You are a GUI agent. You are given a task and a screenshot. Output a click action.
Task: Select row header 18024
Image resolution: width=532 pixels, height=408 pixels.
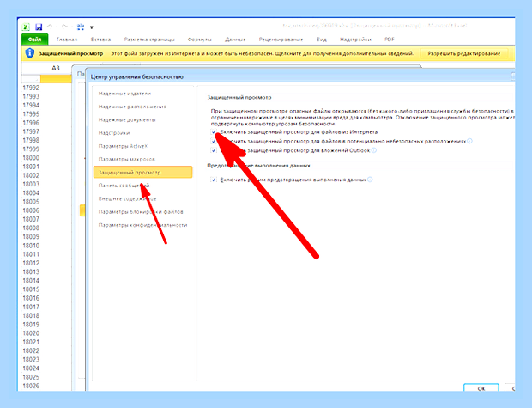point(31,368)
